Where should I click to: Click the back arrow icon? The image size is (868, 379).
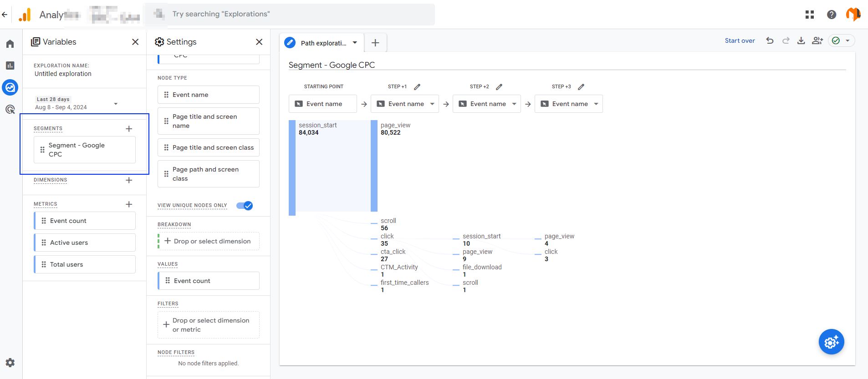click(x=5, y=15)
